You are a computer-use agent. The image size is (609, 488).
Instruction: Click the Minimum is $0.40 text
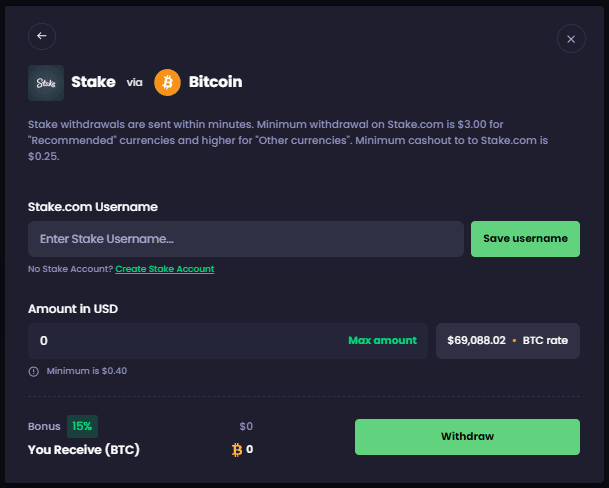[x=87, y=371]
